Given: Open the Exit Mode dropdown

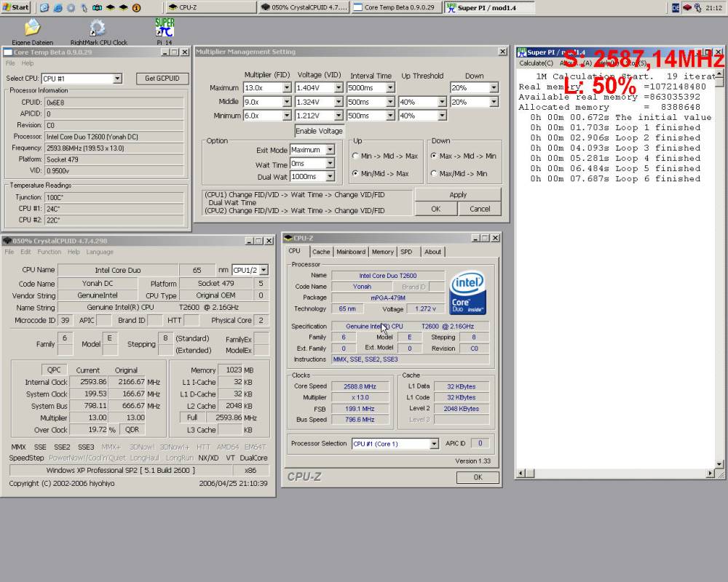Looking at the screenshot, I should 330,150.
